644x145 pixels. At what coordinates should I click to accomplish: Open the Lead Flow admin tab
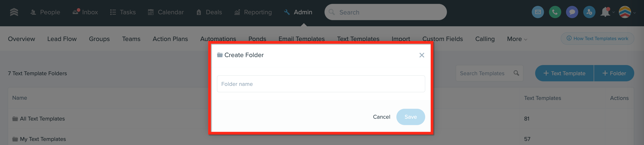click(62, 39)
